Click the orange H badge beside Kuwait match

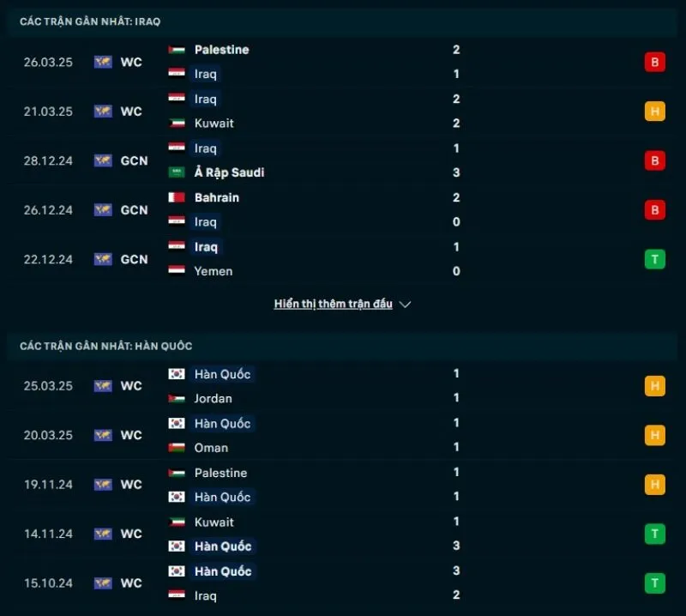[x=654, y=111]
